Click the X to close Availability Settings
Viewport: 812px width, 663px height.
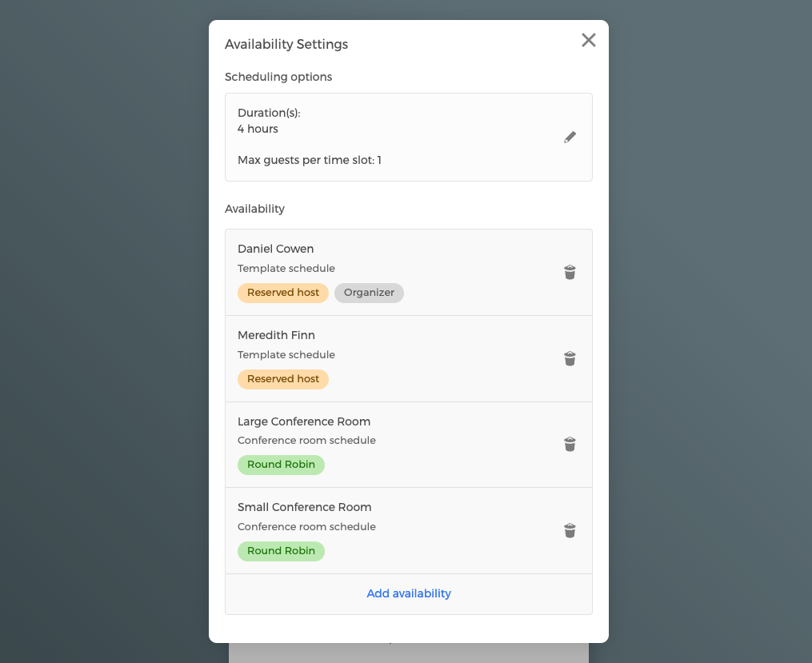pos(588,40)
